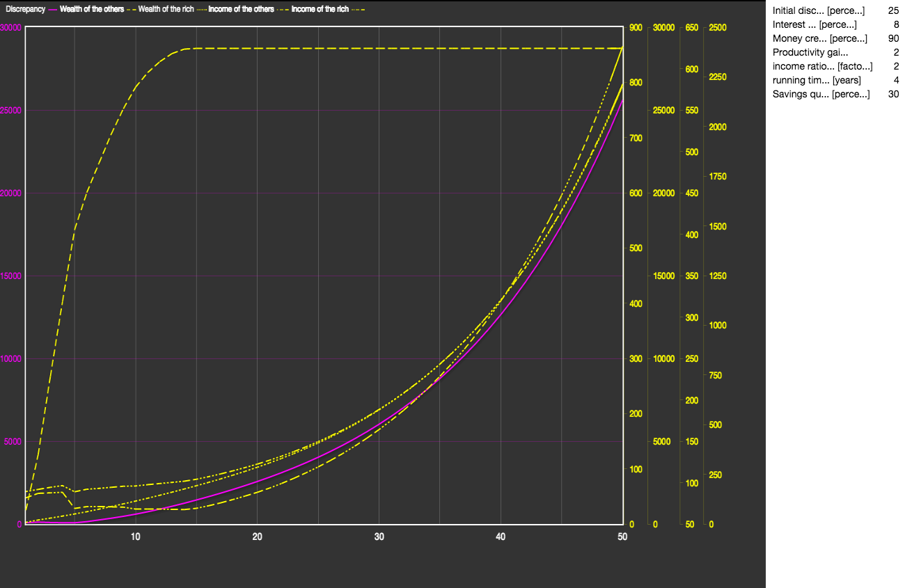The height and width of the screenshot is (588, 905).
Task: Click the value 30 for Savings quota
Action: click(893, 94)
